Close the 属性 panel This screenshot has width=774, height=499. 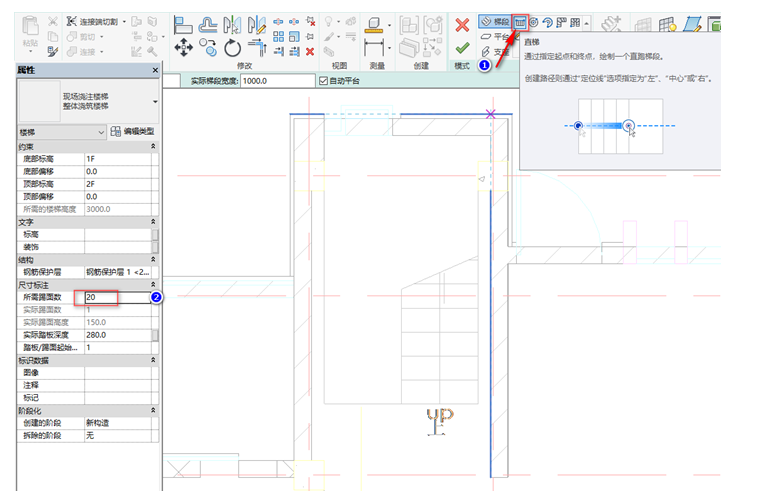tap(154, 70)
